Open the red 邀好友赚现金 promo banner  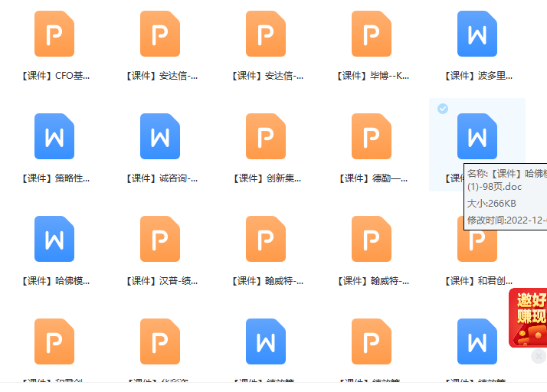click(528, 318)
